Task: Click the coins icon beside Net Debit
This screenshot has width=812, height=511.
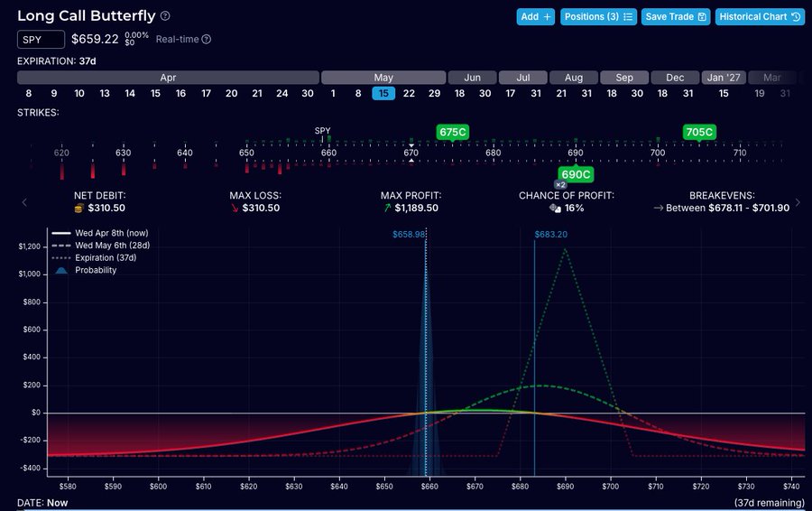Action: tap(78, 209)
